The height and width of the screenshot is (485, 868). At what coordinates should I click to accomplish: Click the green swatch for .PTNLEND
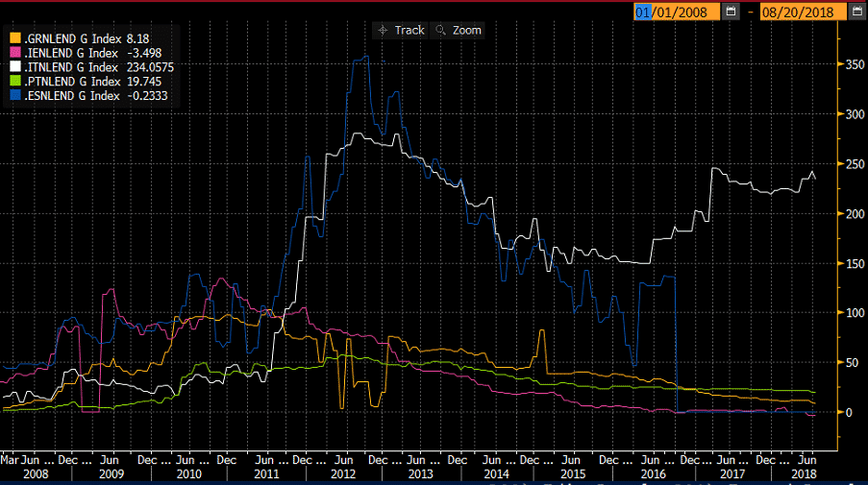[x=13, y=82]
